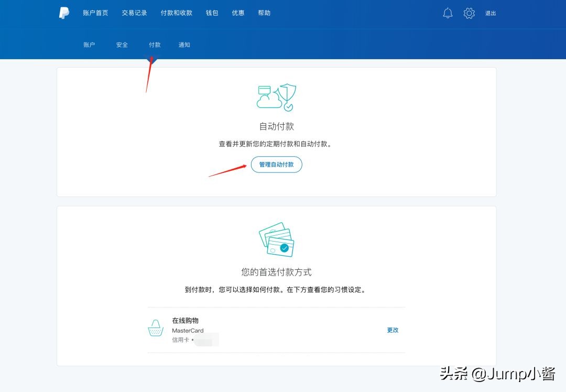This screenshot has width=566, height=392.
Task: Click the PayPal logo
Action: (64, 13)
